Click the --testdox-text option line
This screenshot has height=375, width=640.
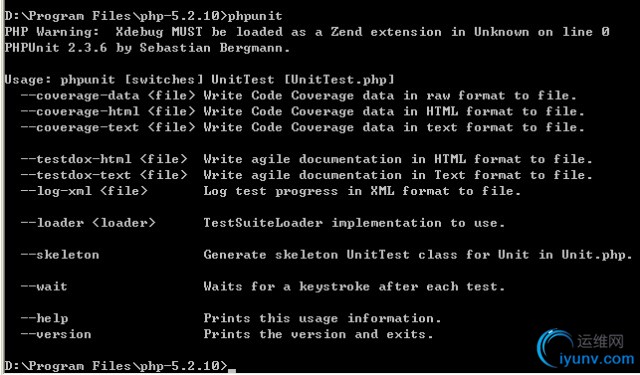(x=306, y=175)
